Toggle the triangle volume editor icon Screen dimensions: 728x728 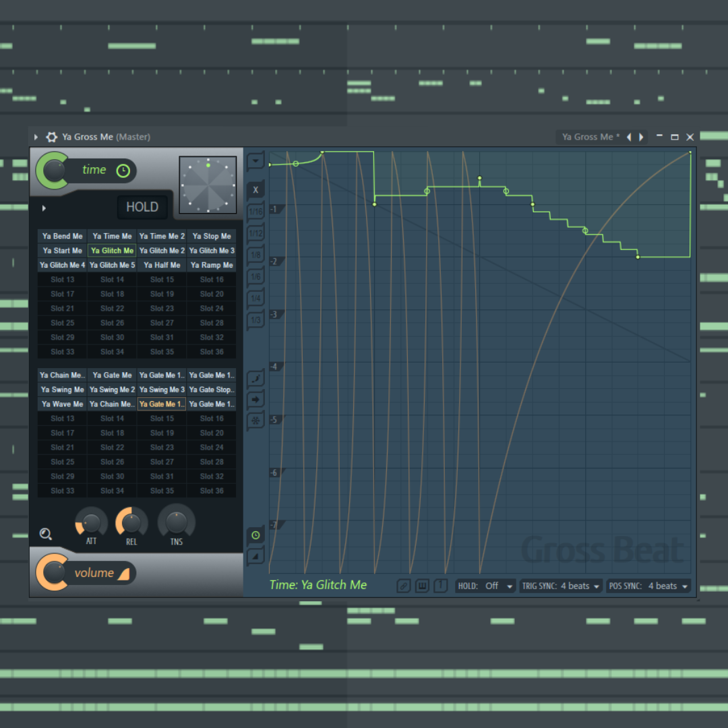255,556
